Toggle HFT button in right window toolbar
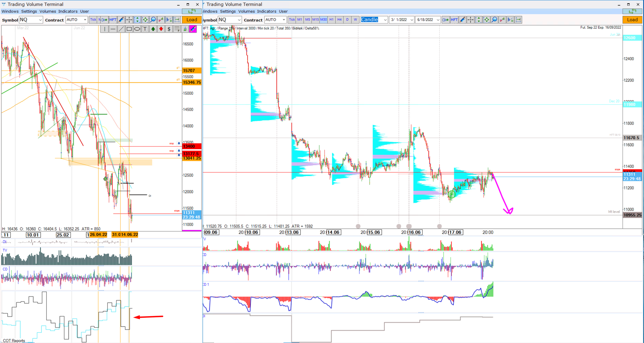 454,20
